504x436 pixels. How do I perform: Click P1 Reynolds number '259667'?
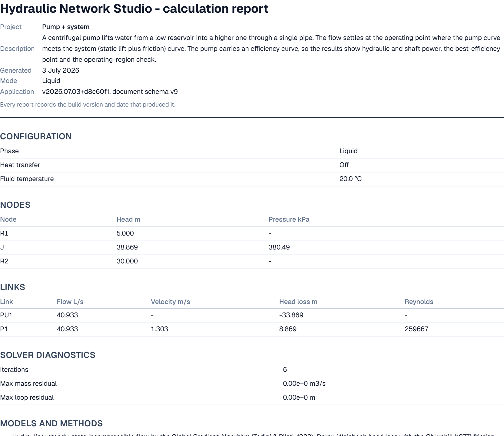(416, 329)
